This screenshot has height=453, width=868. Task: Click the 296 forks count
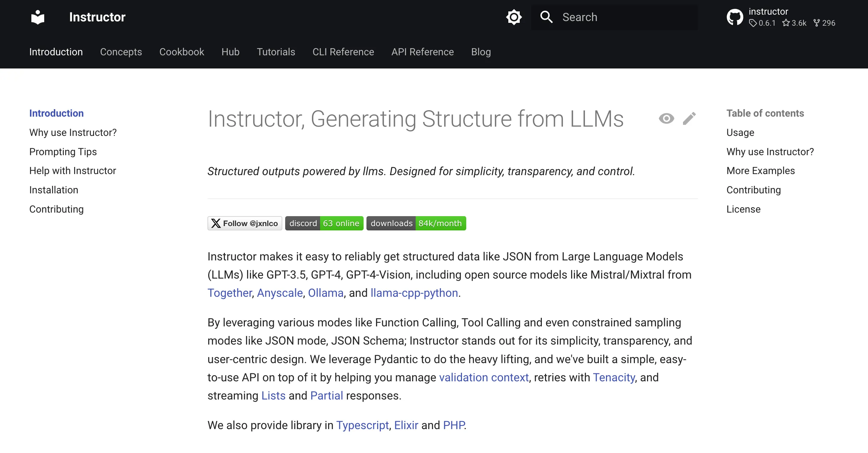click(825, 23)
